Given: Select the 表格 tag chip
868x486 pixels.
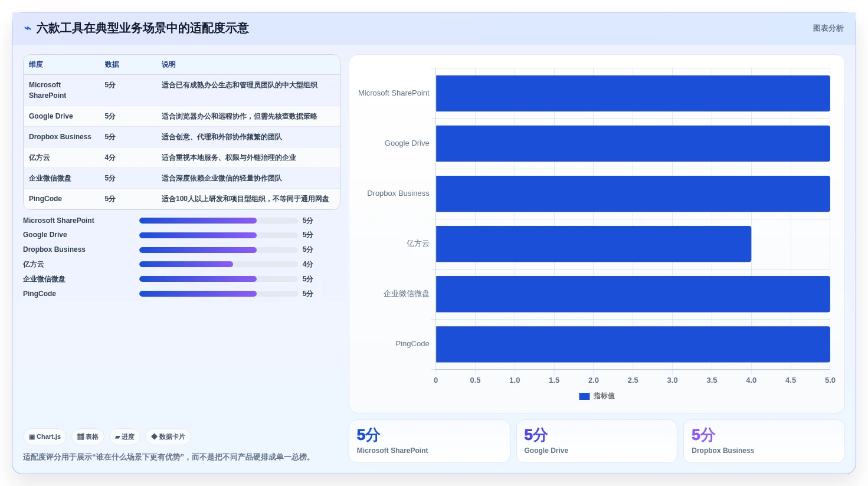Looking at the screenshot, I should pos(88,437).
